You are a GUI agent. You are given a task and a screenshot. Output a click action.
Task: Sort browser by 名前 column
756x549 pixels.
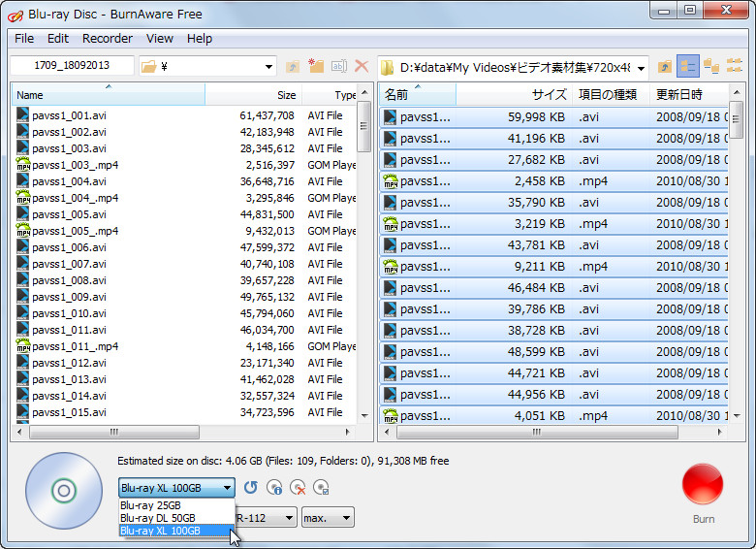click(418, 94)
